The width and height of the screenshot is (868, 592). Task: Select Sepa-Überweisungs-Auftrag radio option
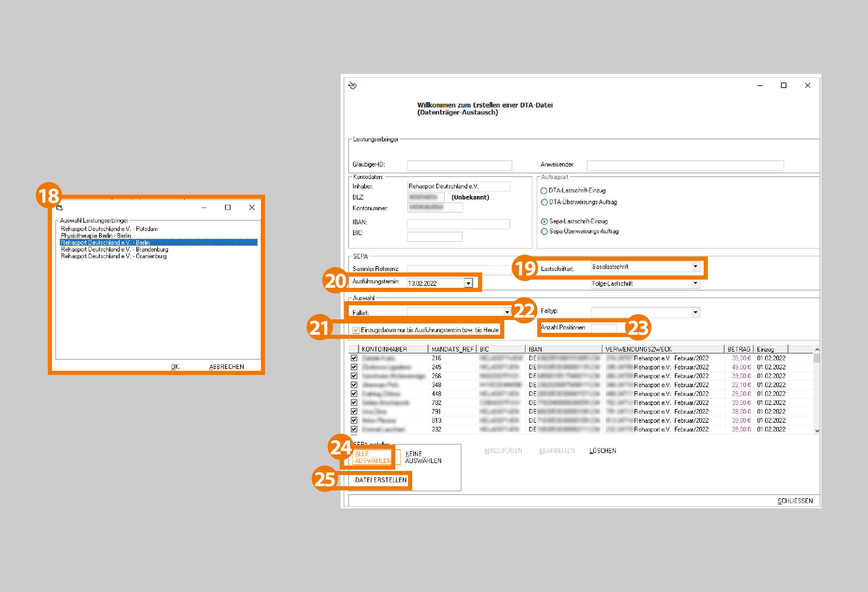[544, 231]
